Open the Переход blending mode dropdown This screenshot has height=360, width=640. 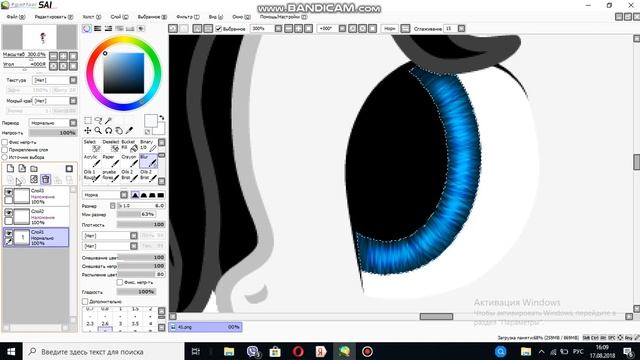click(73, 122)
